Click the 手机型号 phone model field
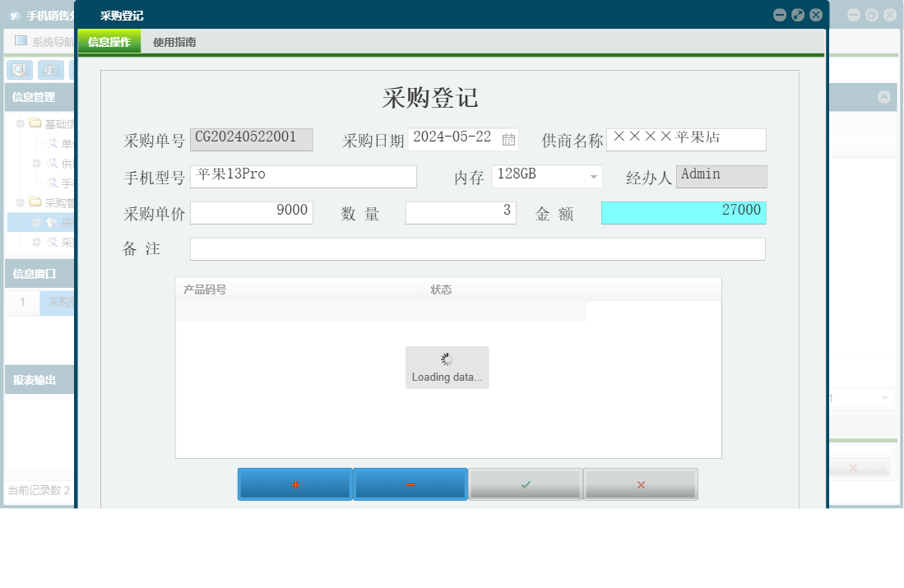This screenshot has height=588, width=904. [303, 176]
